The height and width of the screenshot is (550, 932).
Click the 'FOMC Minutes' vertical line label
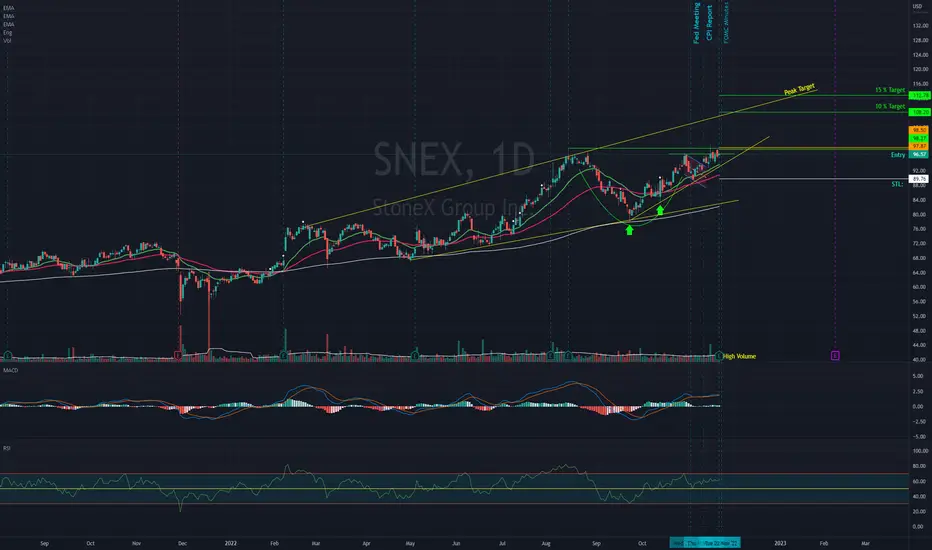coord(726,22)
